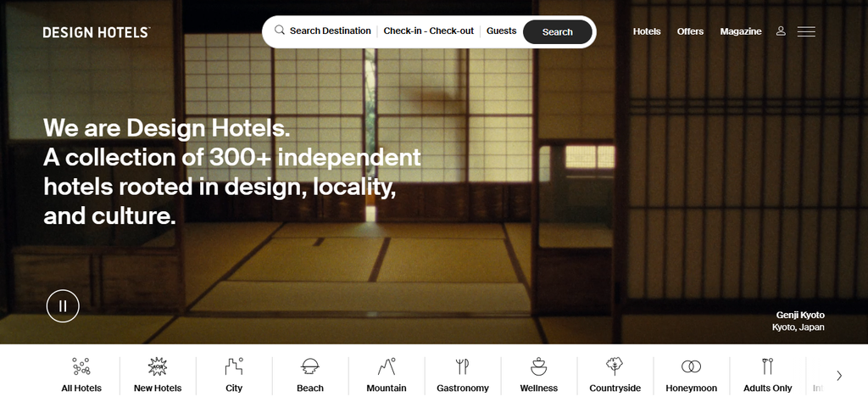868x408 pixels.
Task: Open the Guests selector
Action: coord(501,31)
